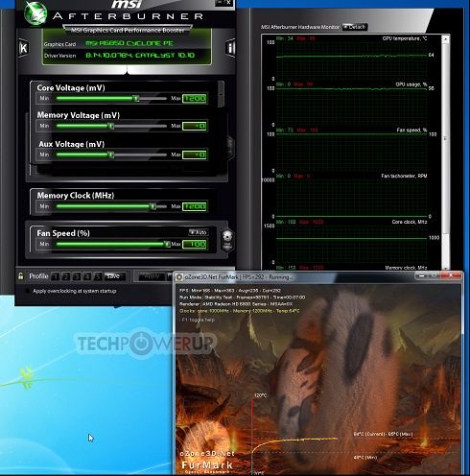470x476 pixels.
Task: Toggle the fan speed Auto button
Action: [x=199, y=232]
